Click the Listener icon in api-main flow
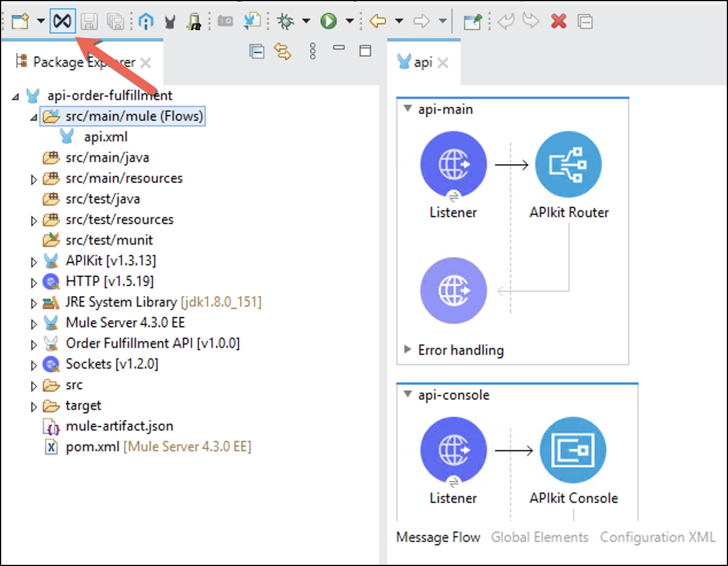The width and height of the screenshot is (728, 566). coord(454,165)
